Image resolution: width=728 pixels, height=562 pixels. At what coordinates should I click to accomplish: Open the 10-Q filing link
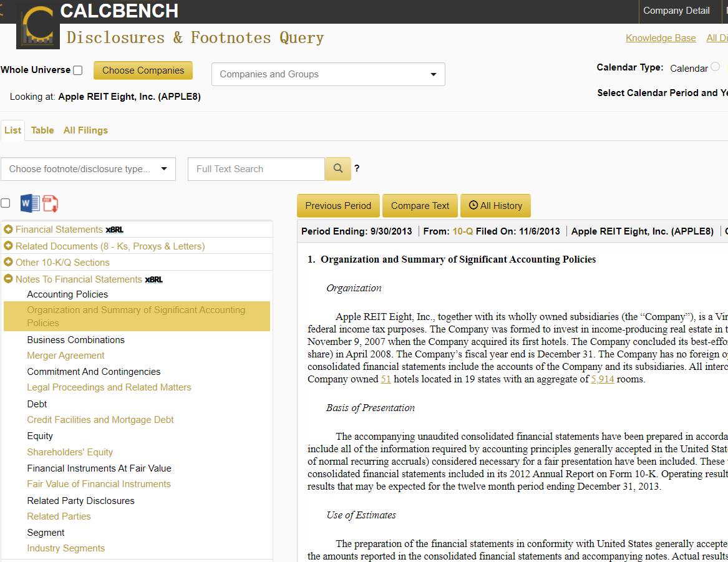462,231
